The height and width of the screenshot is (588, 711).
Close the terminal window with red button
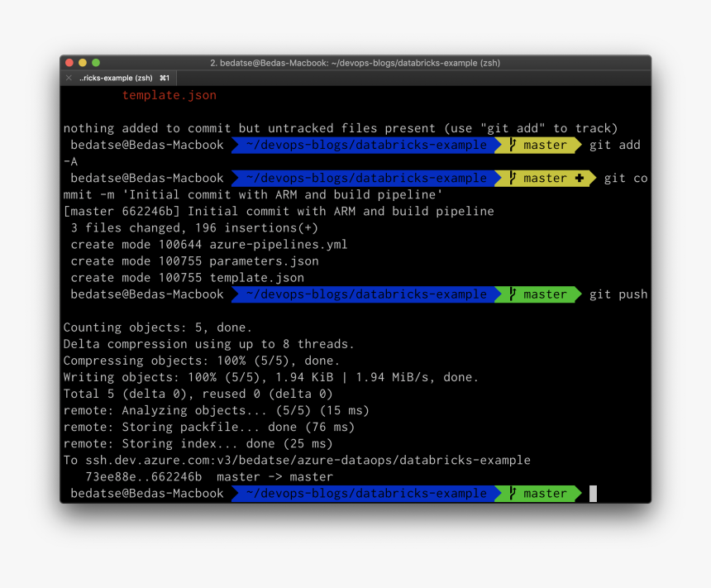(69, 63)
